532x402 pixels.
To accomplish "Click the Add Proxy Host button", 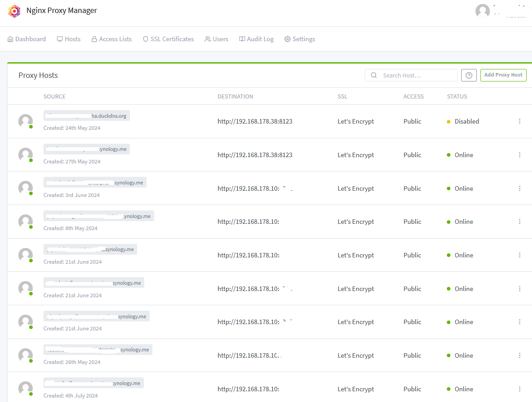I will [503, 75].
